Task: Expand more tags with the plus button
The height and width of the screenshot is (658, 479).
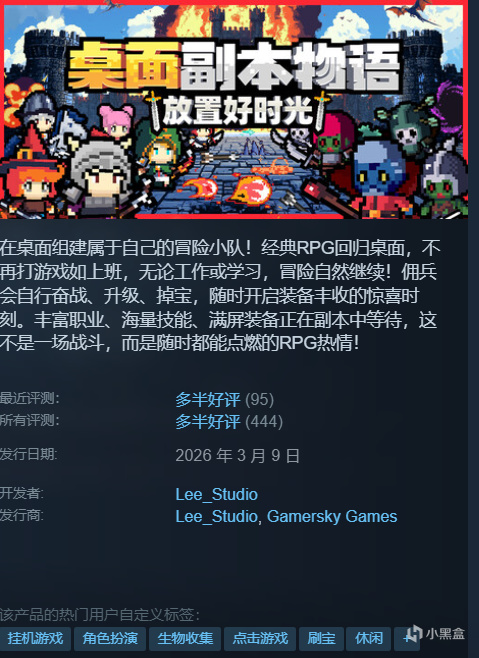Action: [x=404, y=639]
